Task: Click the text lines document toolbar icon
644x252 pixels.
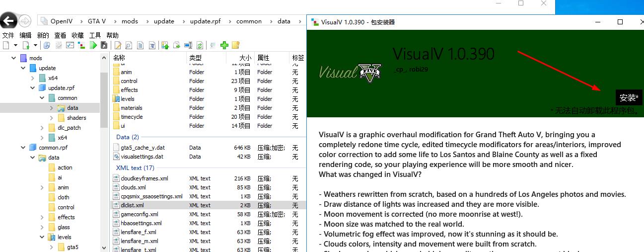Action: pyautogui.click(x=141, y=45)
